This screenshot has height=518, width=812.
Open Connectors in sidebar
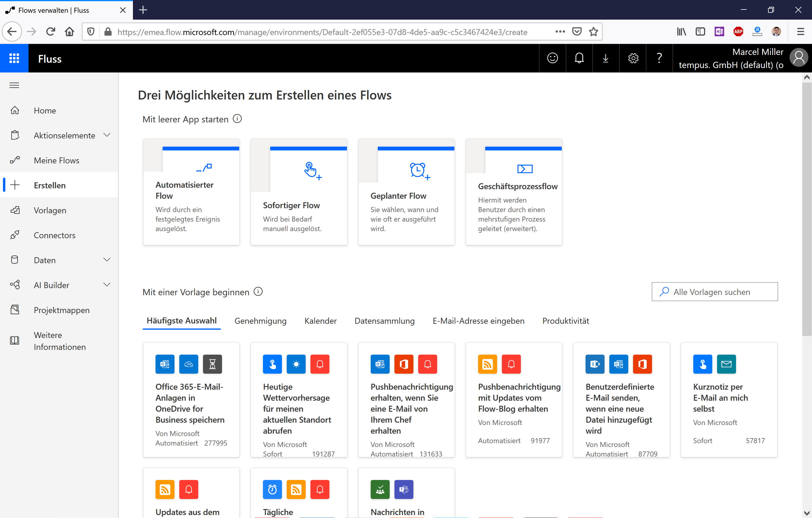coord(59,235)
